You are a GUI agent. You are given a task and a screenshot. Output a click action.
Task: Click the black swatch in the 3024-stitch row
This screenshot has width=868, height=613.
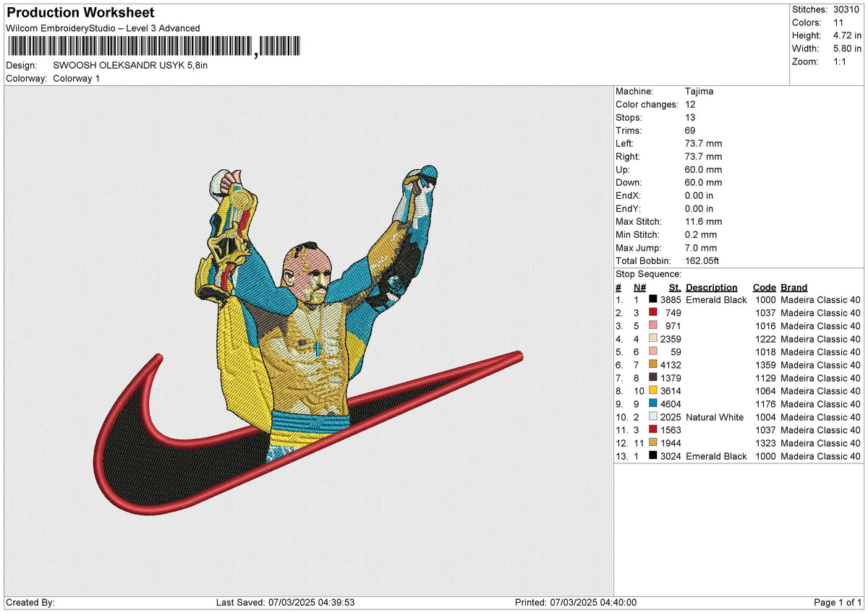coord(652,455)
